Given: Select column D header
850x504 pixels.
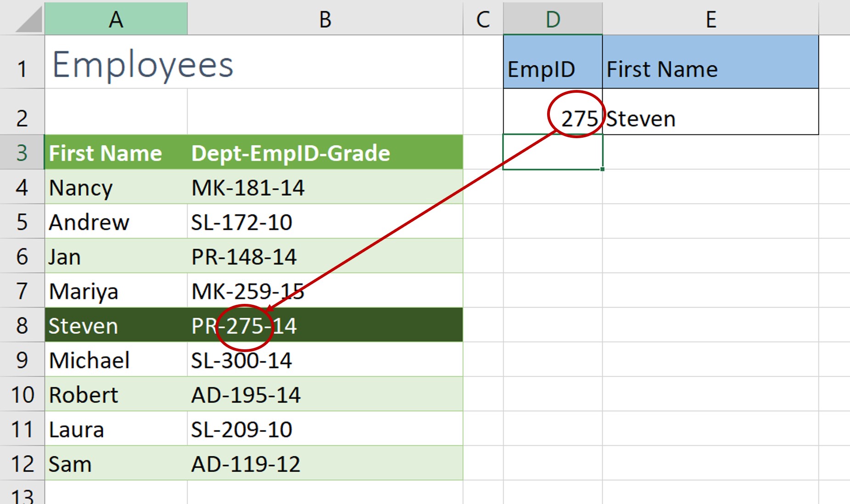Looking at the screenshot, I should coord(553,18).
